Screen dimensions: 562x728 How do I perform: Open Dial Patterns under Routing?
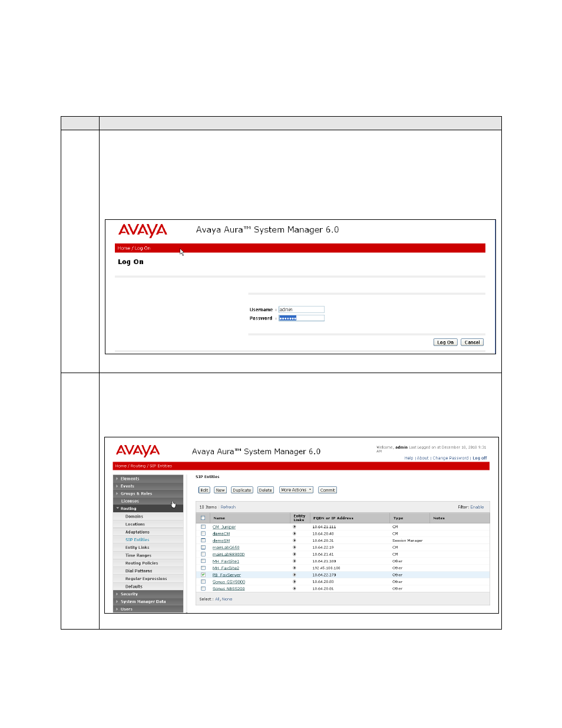click(x=138, y=571)
